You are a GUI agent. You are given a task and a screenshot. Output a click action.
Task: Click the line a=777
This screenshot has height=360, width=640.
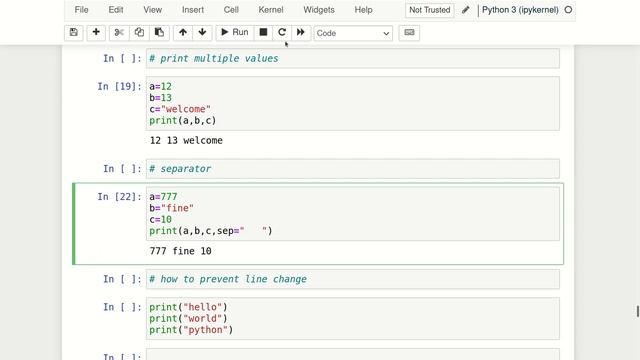pos(163,197)
